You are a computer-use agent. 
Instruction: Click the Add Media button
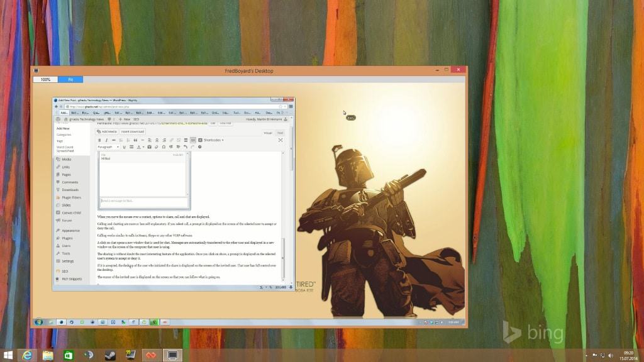click(x=107, y=132)
